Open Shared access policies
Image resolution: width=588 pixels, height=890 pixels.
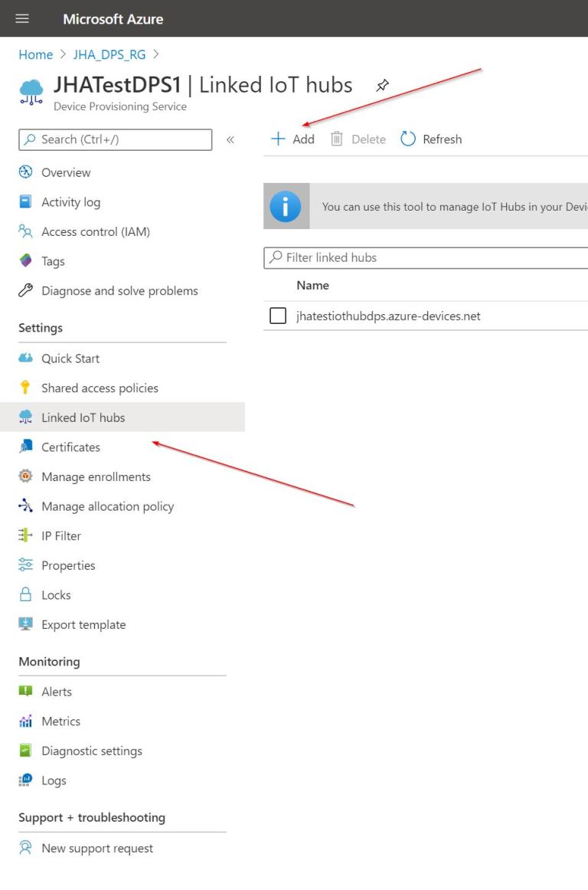coord(100,388)
